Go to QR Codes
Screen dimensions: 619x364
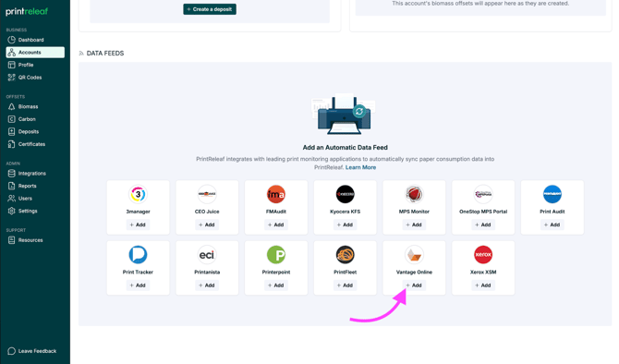pos(30,78)
